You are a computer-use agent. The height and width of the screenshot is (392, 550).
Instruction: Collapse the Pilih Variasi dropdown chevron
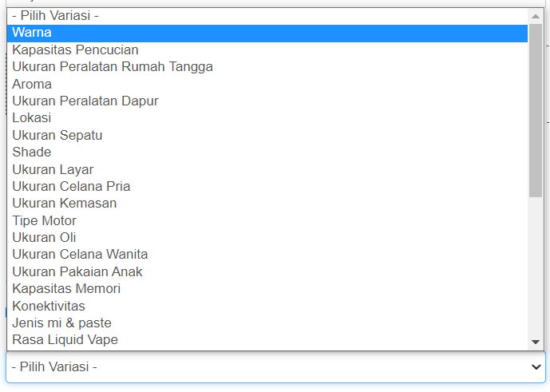pos(536,366)
